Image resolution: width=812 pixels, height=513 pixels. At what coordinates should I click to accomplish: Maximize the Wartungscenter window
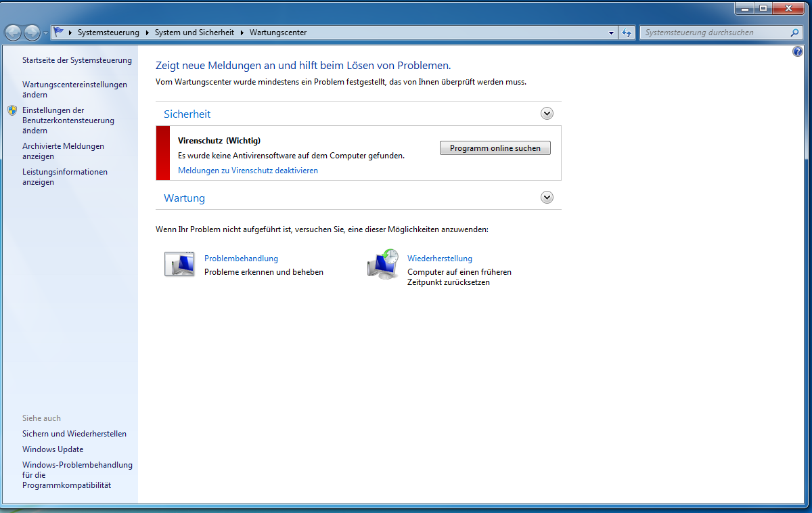pos(763,8)
